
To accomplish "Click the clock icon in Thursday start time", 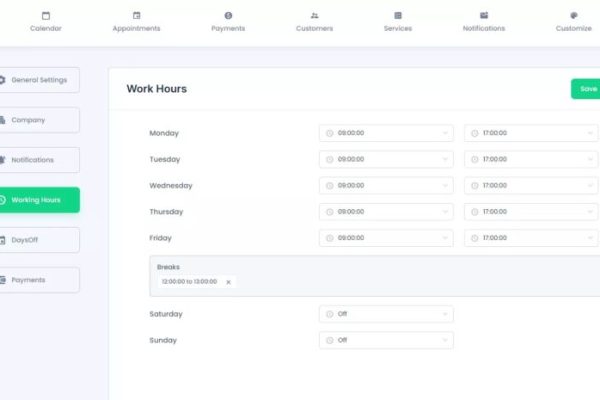I will (x=329, y=212).
